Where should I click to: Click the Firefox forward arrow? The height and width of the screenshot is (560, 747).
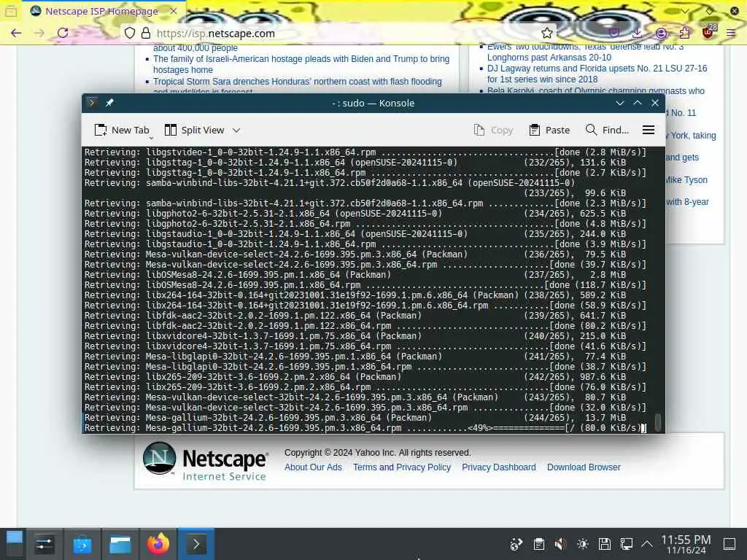(39, 33)
